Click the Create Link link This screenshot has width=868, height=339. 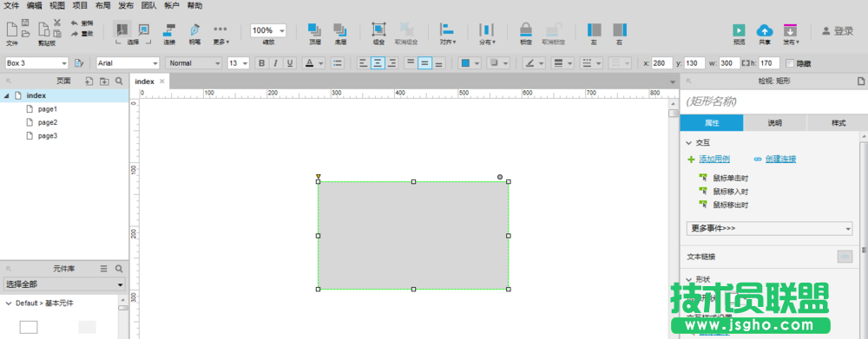click(x=780, y=160)
